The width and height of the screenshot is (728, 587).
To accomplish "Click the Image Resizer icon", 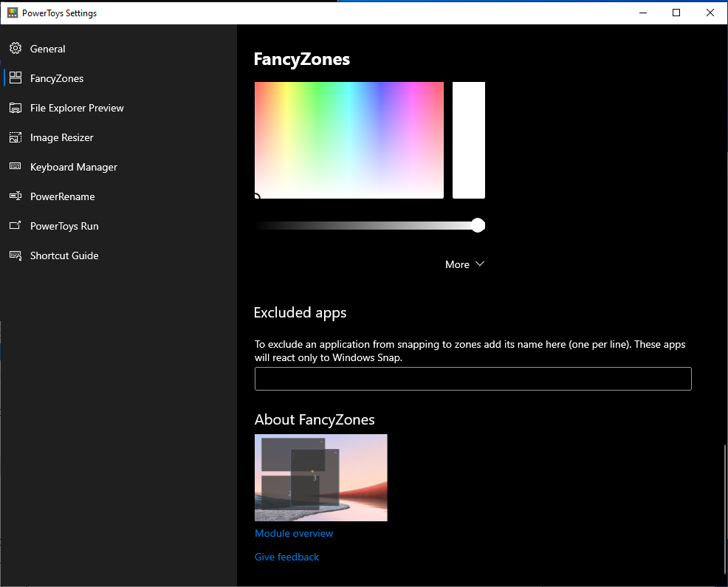I will tap(16, 137).
